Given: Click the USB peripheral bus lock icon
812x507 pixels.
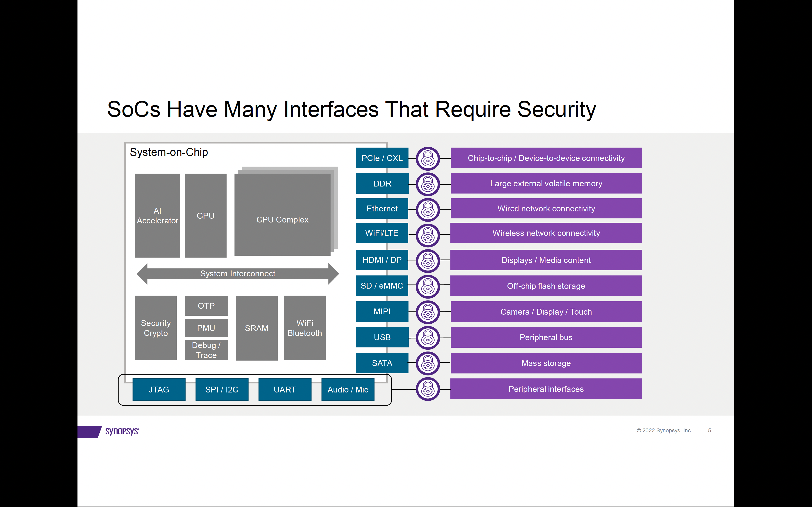Looking at the screenshot, I should click(427, 337).
